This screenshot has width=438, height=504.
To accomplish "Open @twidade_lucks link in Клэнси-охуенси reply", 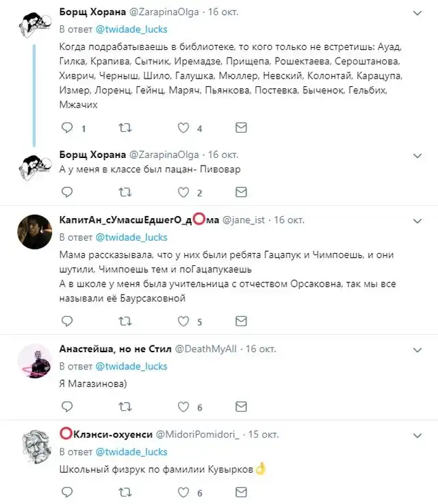I will 131,452.
